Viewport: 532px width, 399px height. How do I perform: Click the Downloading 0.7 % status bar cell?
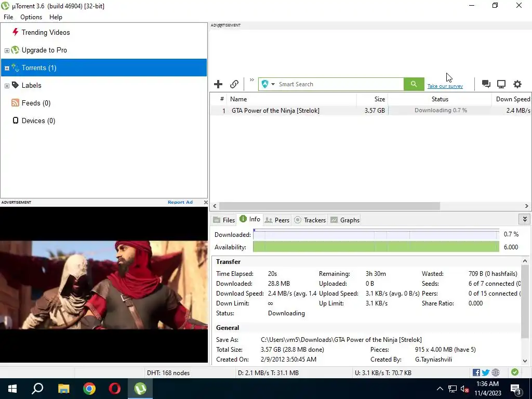(x=440, y=110)
